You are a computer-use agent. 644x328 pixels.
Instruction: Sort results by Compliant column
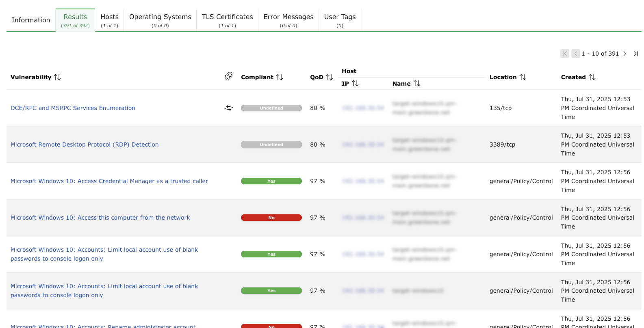[279, 77]
